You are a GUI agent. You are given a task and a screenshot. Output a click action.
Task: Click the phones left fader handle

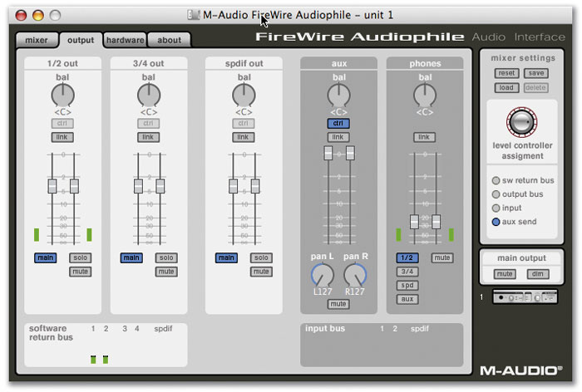point(414,222)
